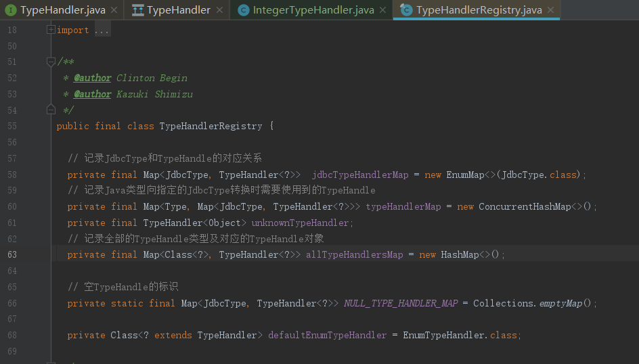Click the class icon on TypeHandlerRegistry.java tab
This screenshot has width=639, height=364.
pos(406,9)
